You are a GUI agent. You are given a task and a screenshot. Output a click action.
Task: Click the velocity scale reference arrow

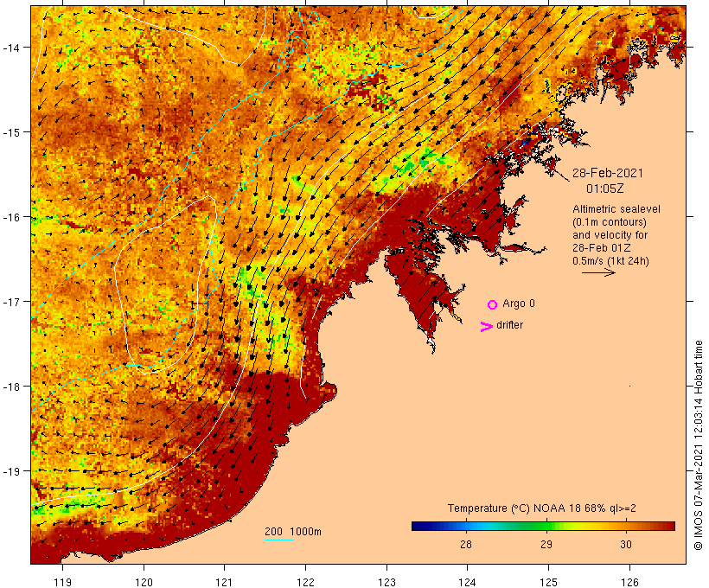598,272
